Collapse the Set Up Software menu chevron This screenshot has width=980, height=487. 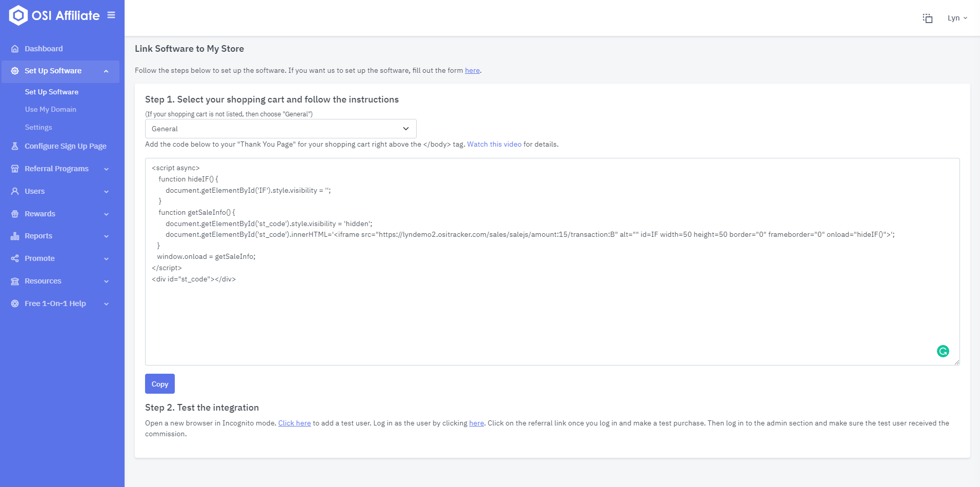tap(106, 71)
